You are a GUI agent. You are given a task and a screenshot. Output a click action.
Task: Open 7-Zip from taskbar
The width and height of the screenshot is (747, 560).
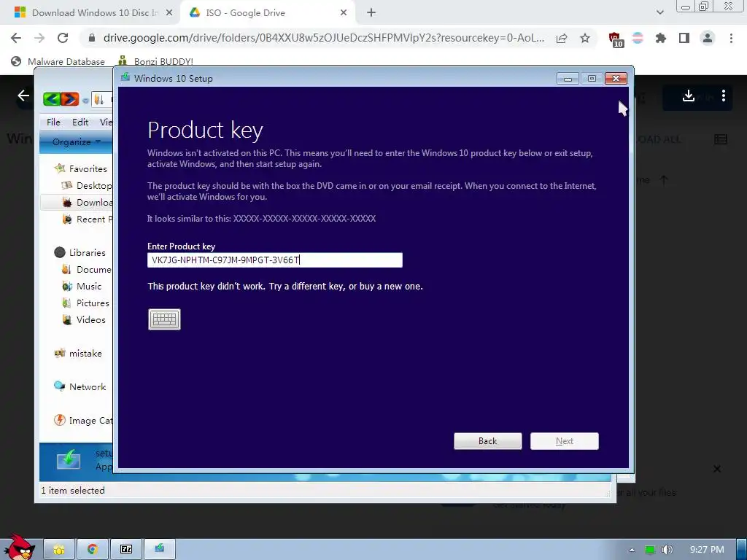tap(125, 550)
